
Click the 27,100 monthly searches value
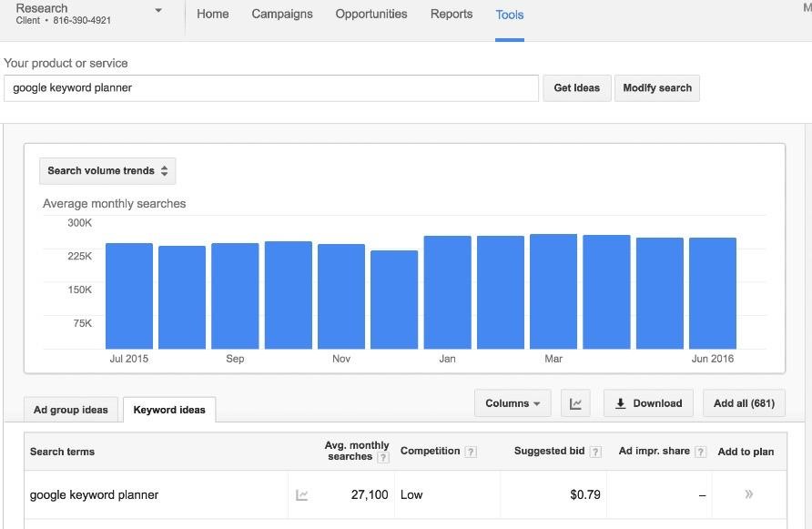[x=370, y=494]
